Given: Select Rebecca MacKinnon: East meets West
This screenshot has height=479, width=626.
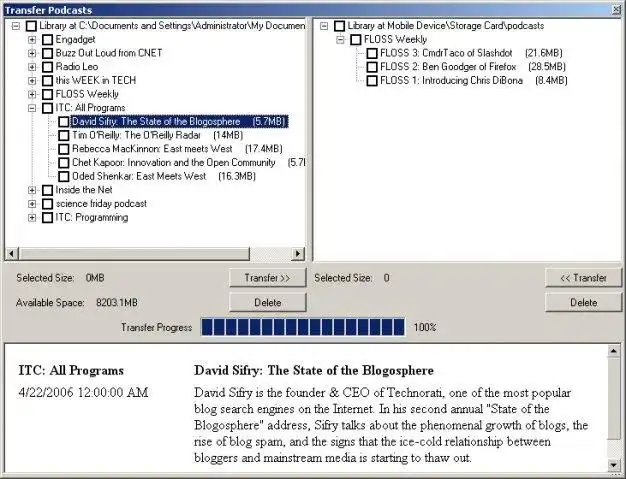Looking at the screenshot, I should click(x=177, y=149).
